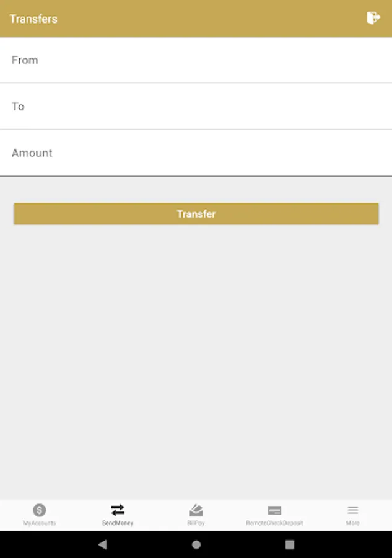392x558 pixels.
Task: Tap the Transfers title in the header
Action: coord(32,19)
